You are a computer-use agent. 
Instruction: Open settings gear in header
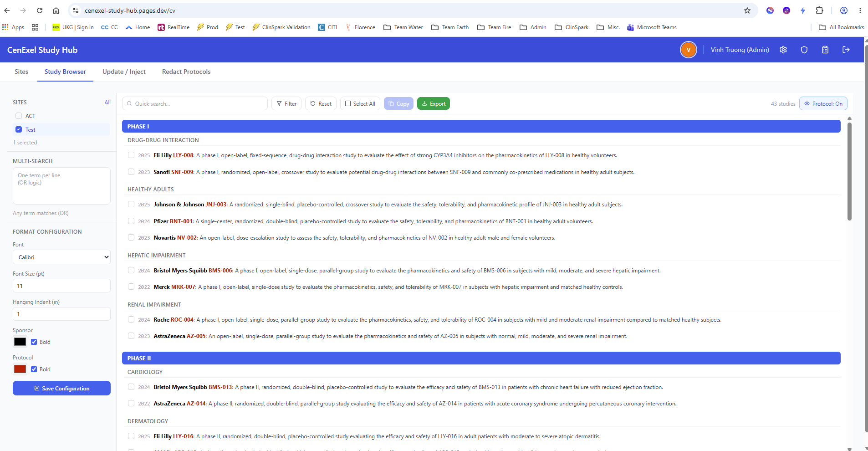pyautogui.click(x=783, y=50)
